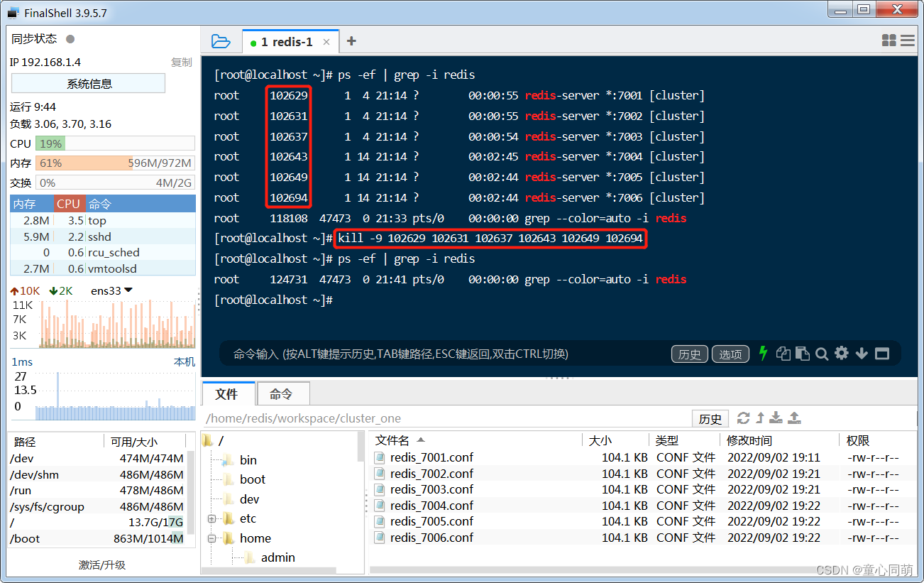The image size is (924, 583).
Task: Open 系统信息 system information
Action: (x=89, y=83)
